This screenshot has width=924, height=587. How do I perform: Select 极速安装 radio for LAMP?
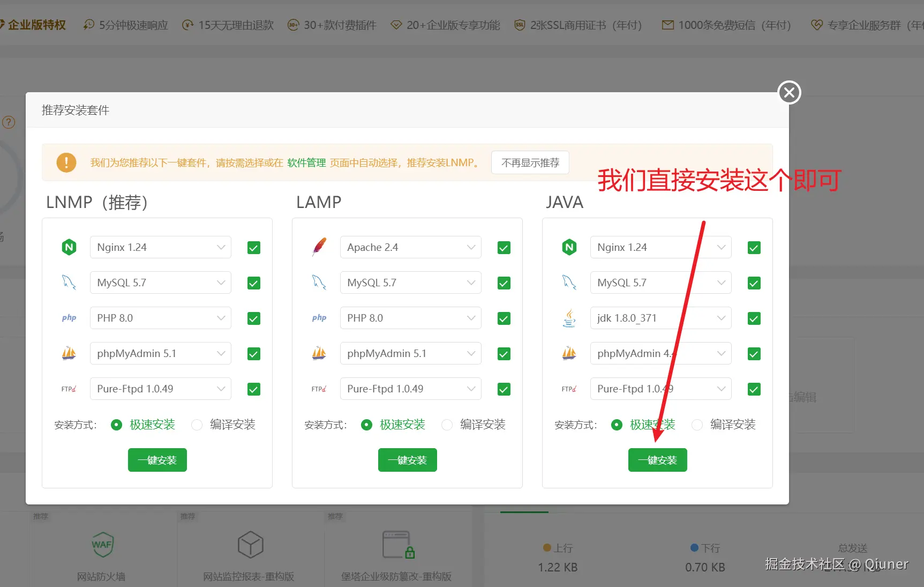(366, 425)
